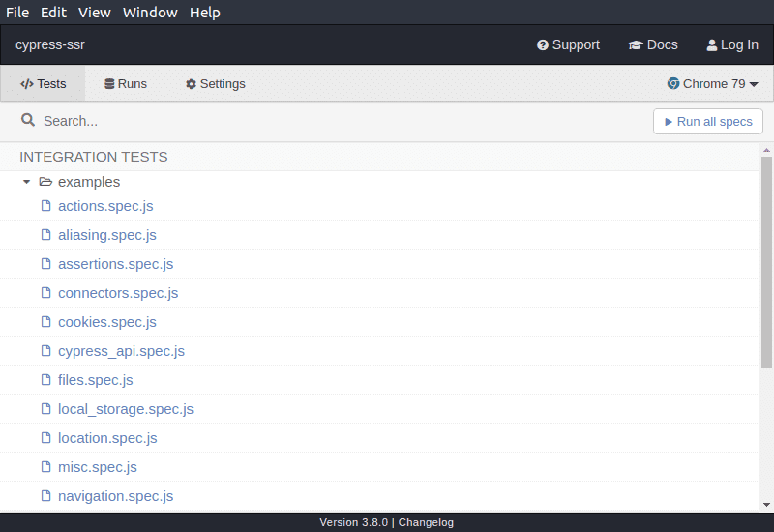Image resolution: width=774 pixels, height=532 pixels.
Task: Open navigation.spec.js
Action: point(115,496)
